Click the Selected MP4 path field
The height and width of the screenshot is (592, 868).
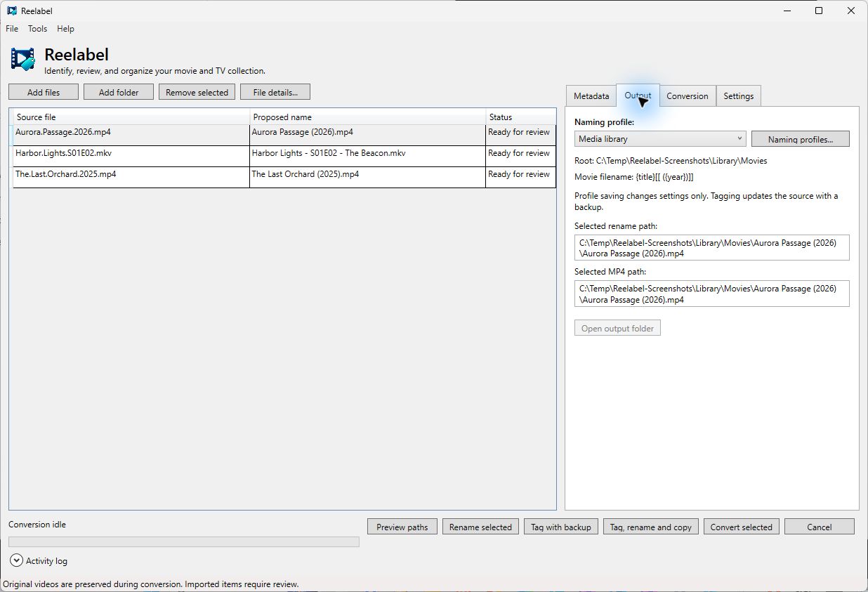(x=711, y=294)
